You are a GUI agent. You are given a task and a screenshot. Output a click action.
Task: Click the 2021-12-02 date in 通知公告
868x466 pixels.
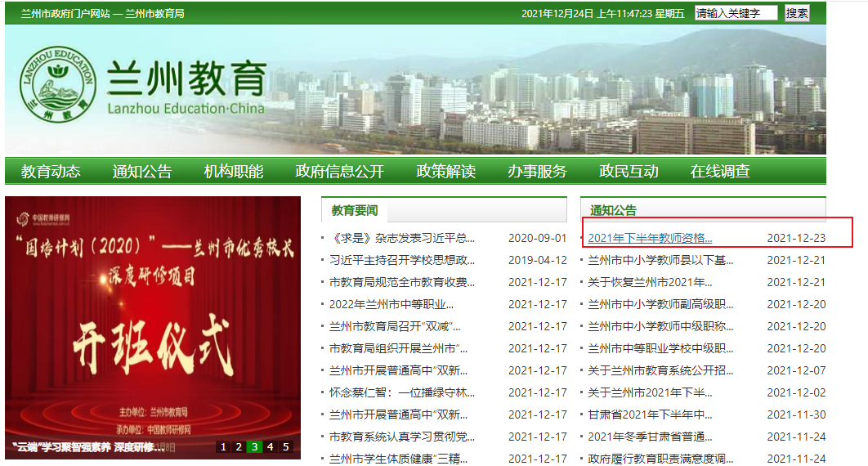coord(796,393)
